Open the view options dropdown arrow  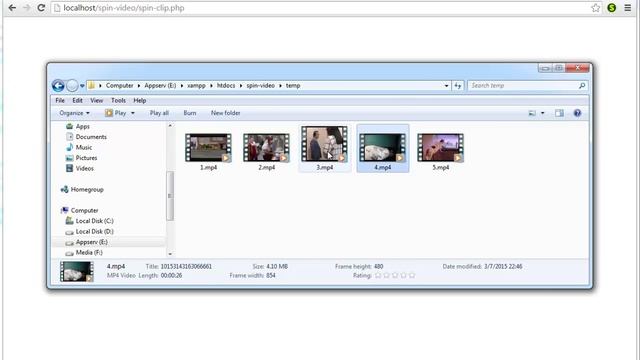click(x=542, y=113)
